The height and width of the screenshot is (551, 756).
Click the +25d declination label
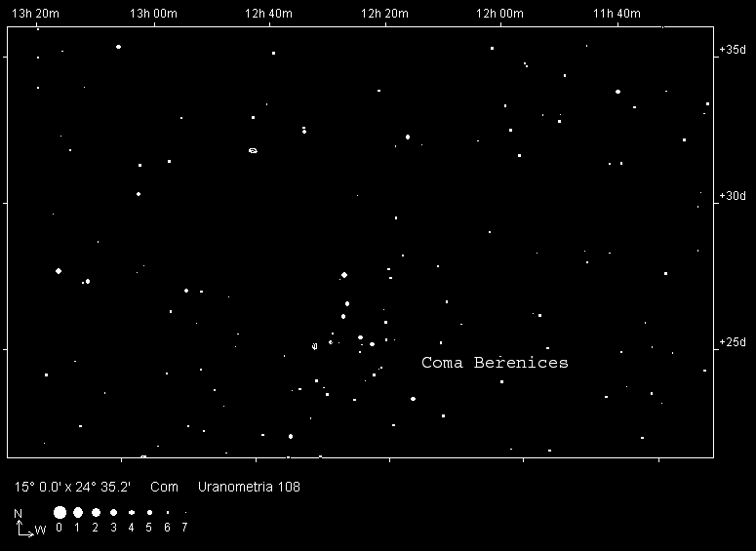pos(733,342)
